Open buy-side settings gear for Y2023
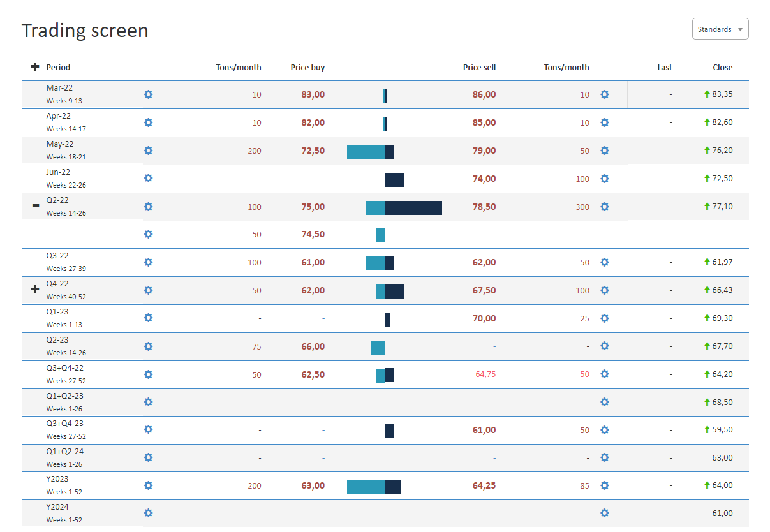Screen dimensions: 770x532 148,485
